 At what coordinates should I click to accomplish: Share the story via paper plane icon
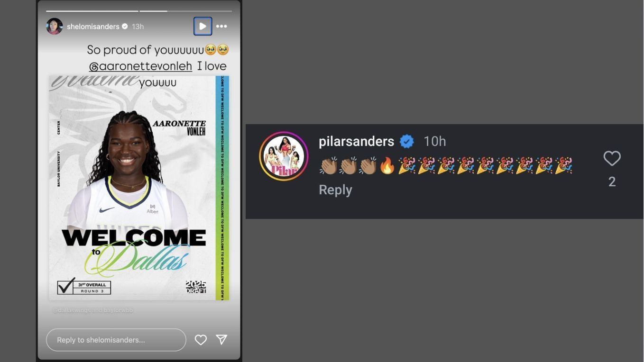(221, 339)
